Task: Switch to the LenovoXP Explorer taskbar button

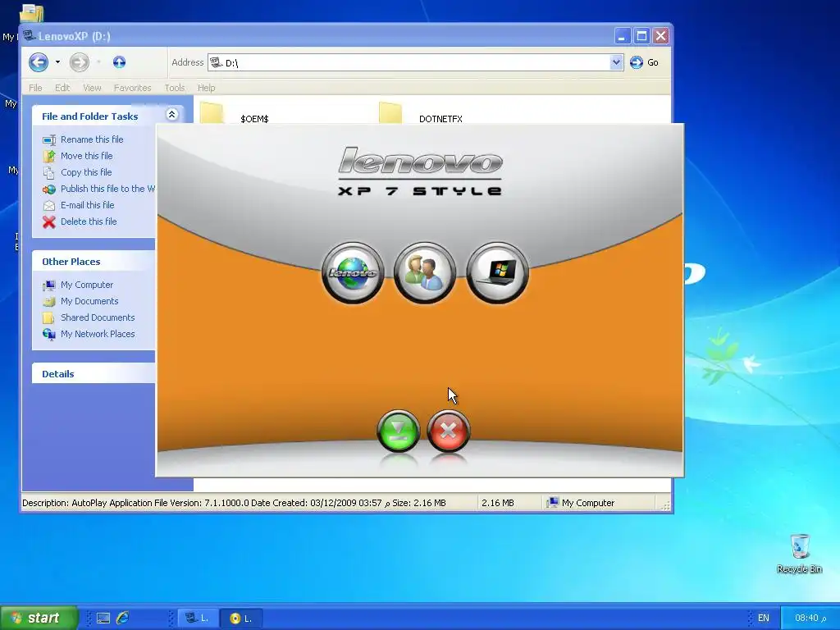Action: tap(197, 619)
